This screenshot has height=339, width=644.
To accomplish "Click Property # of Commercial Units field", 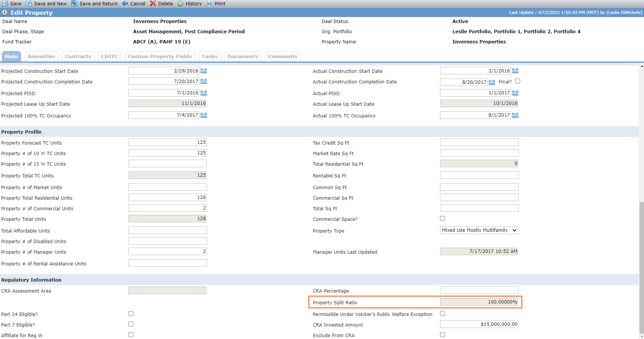I will click(x=168, y=208).
